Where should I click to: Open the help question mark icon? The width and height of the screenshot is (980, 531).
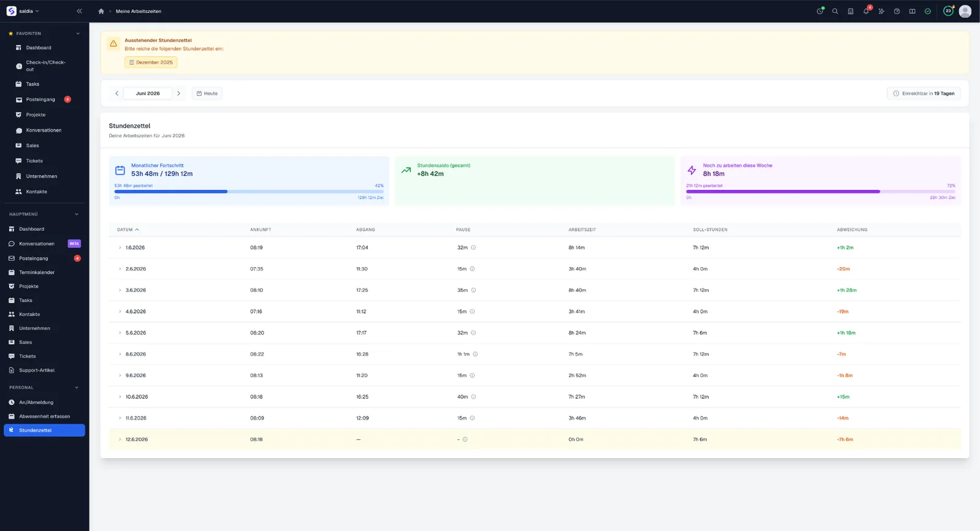pyautogui.click(x=897, y=11)
